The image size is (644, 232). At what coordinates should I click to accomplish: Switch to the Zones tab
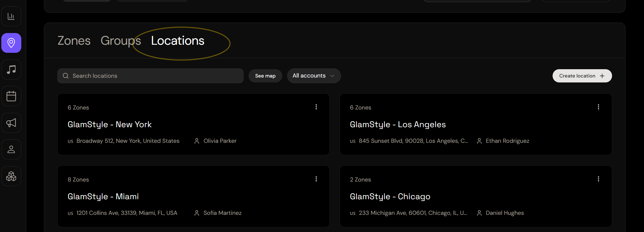74,41
